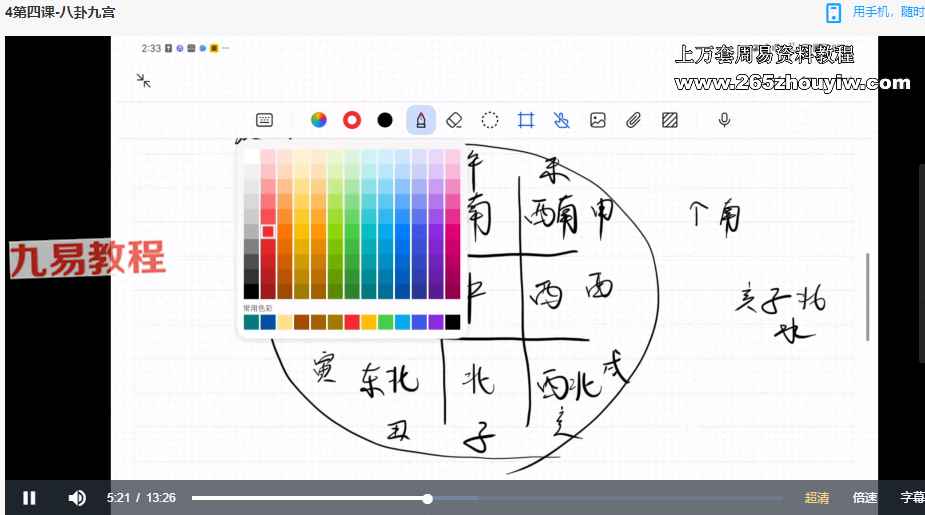The image size is (925, 515).
Task: Mute the video volume speaker
Action: [76, 498]
